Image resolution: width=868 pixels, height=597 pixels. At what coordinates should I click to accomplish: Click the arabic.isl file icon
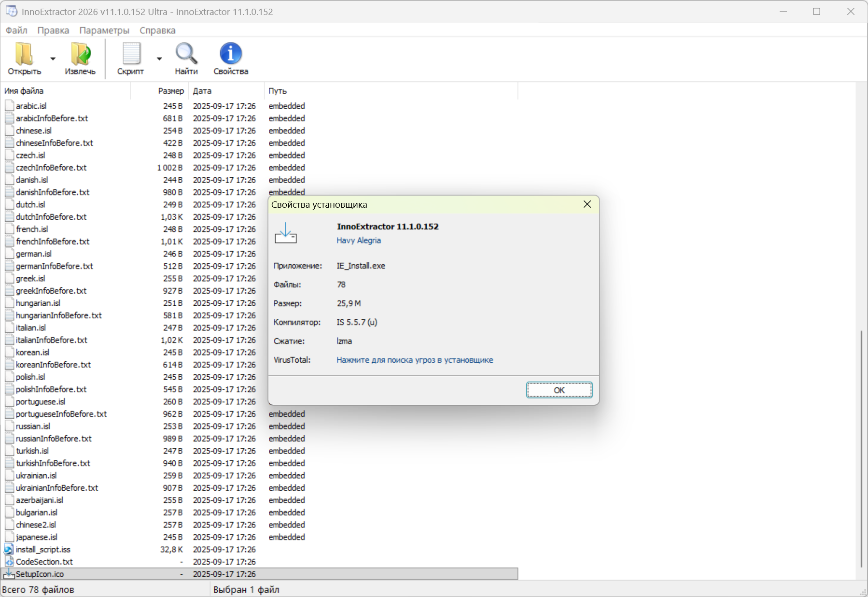click(x=9, y=106)
